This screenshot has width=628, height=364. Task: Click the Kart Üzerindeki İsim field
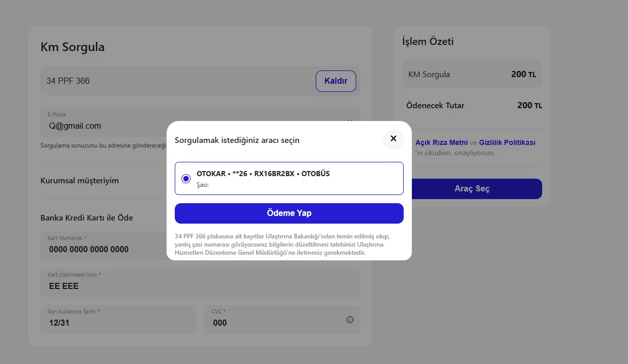[x=199, y=286]
